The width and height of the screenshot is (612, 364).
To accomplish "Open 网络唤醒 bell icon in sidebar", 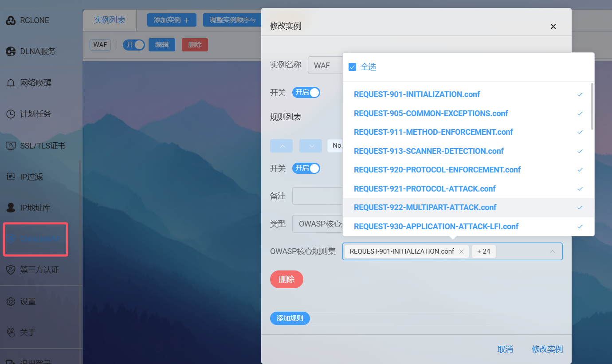I will click(11, 83).
